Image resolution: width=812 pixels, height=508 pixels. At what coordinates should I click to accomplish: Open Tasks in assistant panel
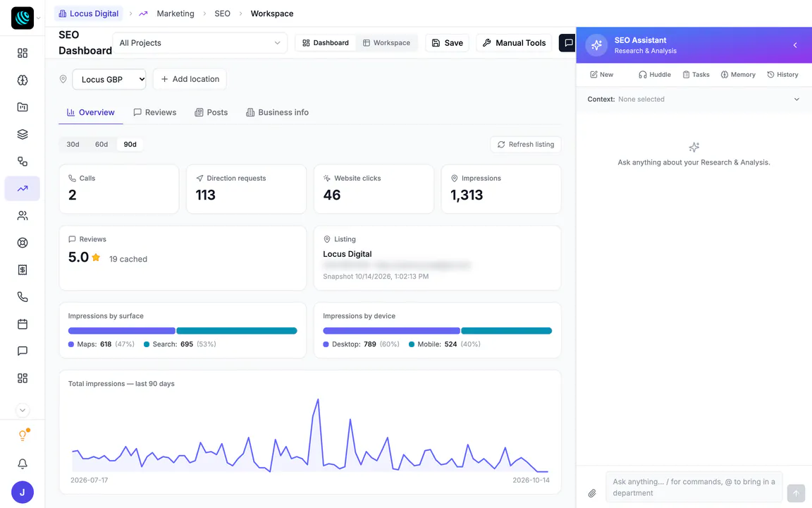tap(696, 75)
